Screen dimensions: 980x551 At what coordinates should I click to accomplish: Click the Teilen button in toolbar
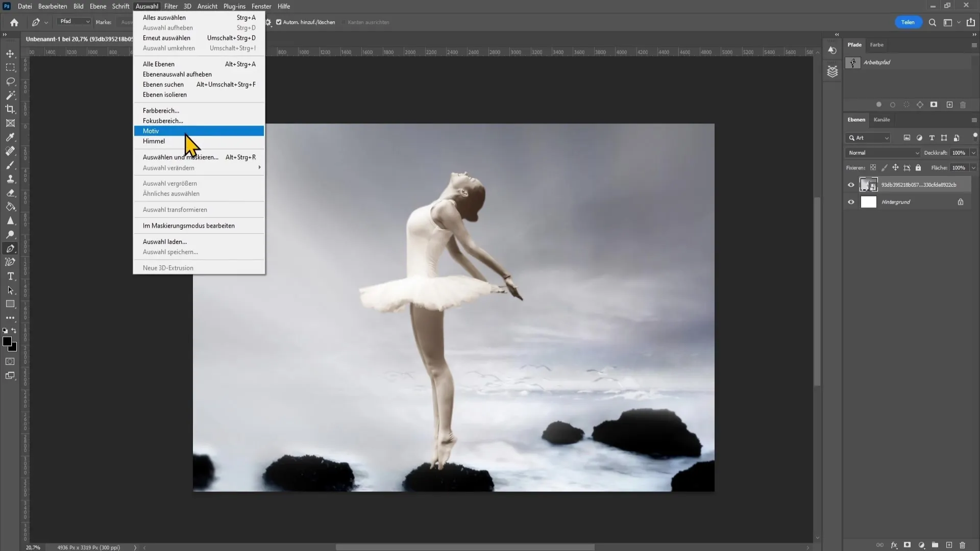tap(908, 22)
